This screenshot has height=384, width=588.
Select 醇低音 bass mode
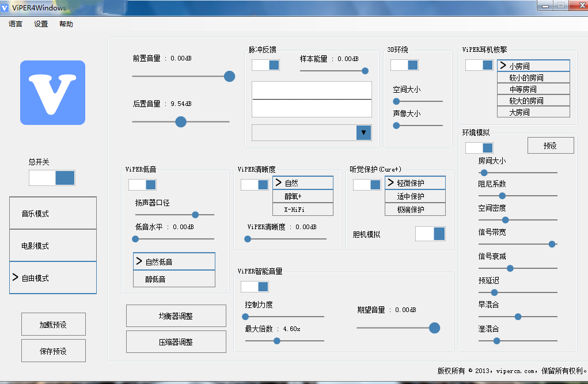click(x=174, y=279)
